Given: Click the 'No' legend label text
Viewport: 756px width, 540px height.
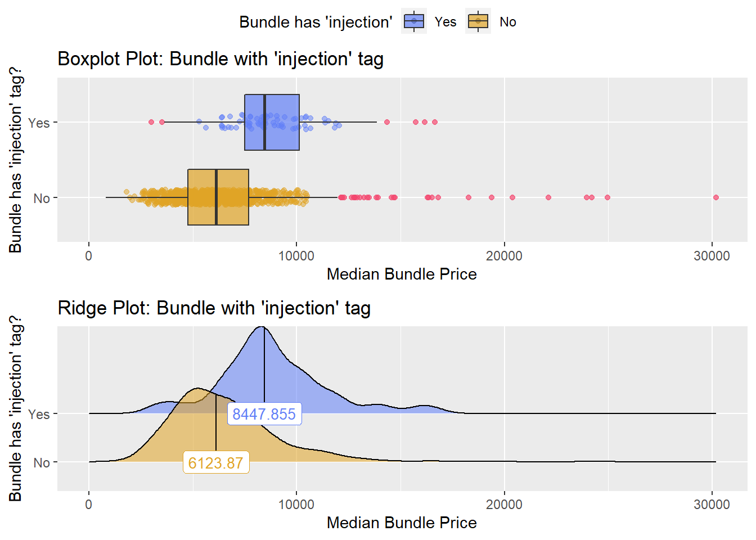Looking at the screenshot, I should click(508, 22).
